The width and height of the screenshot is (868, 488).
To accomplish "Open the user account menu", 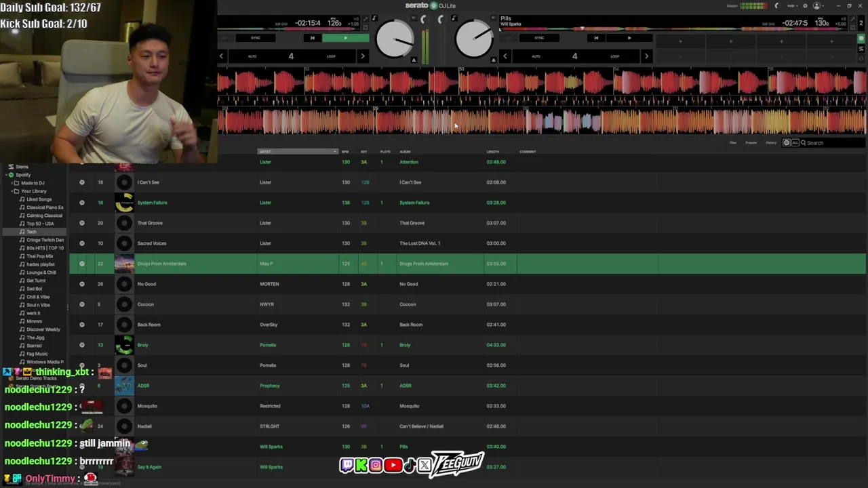I will coord(818,5).
